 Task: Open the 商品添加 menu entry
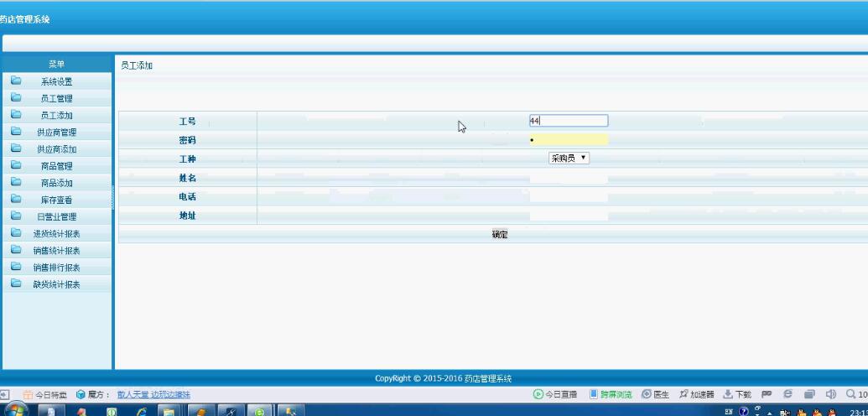56,183
